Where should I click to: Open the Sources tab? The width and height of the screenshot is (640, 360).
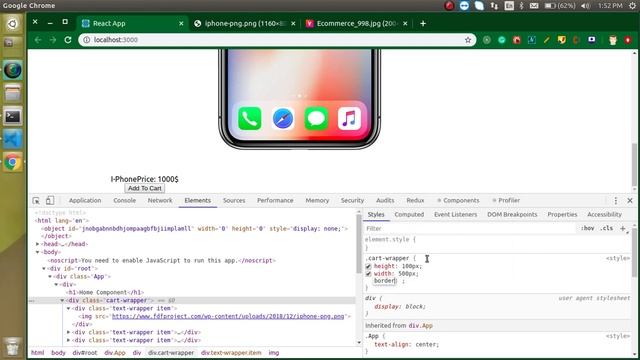pos(234,200)
